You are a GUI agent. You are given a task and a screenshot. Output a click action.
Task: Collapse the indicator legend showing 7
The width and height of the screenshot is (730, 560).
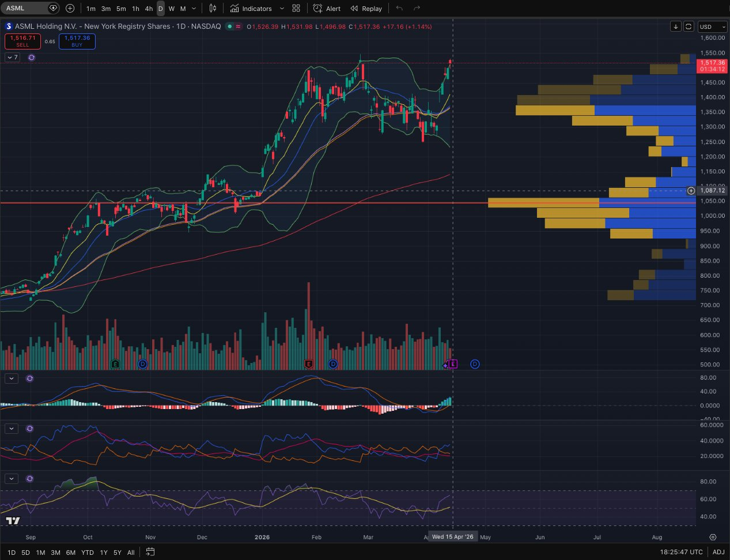12,58
